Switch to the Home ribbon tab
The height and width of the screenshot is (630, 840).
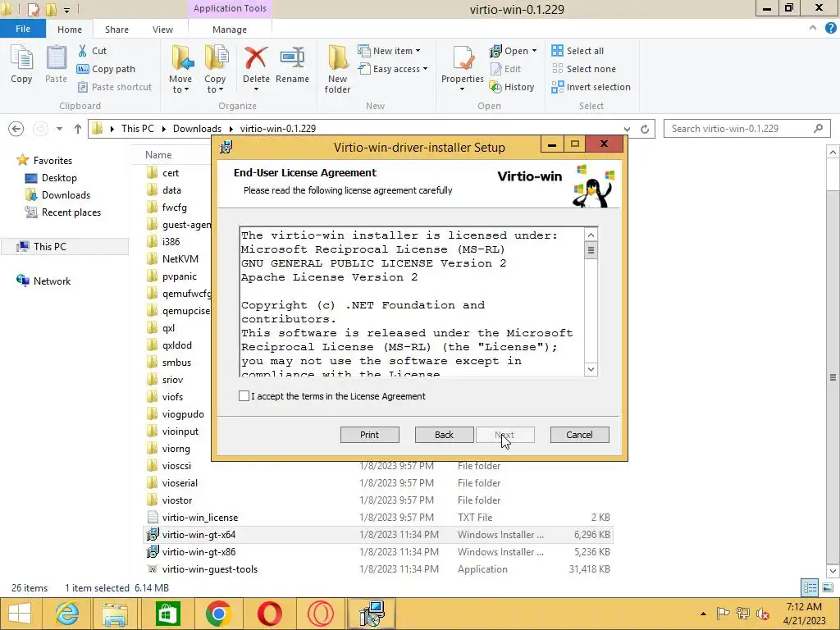(x=70, y=30)
